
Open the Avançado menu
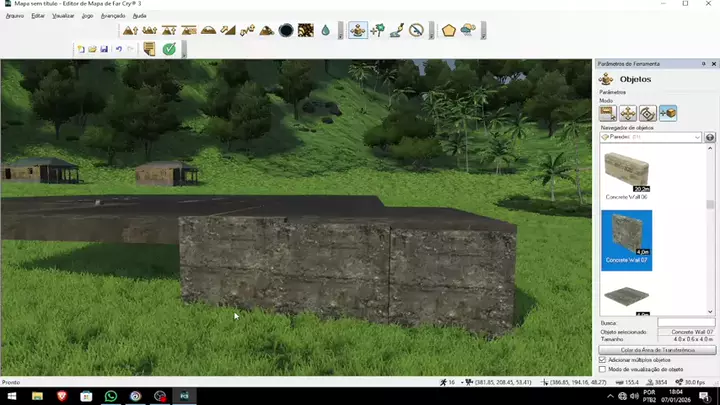click(113, 16)
